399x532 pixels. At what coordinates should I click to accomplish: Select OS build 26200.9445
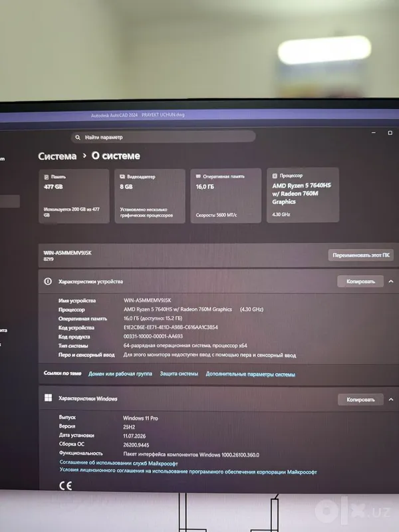coord(136,445)
